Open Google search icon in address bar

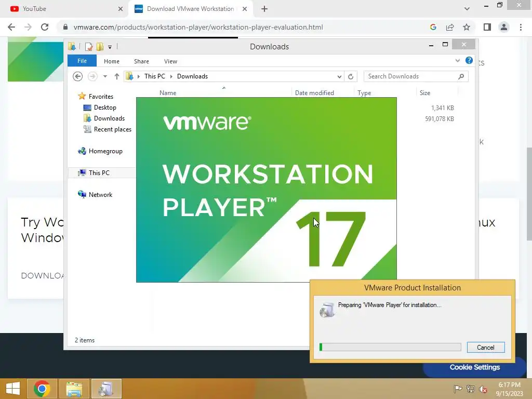[x=433, y=27]
